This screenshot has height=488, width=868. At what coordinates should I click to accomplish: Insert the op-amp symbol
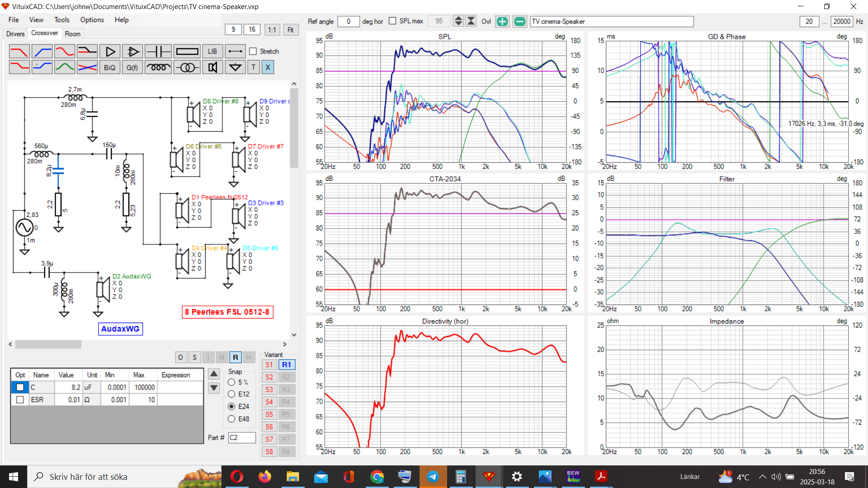point(132,52)
